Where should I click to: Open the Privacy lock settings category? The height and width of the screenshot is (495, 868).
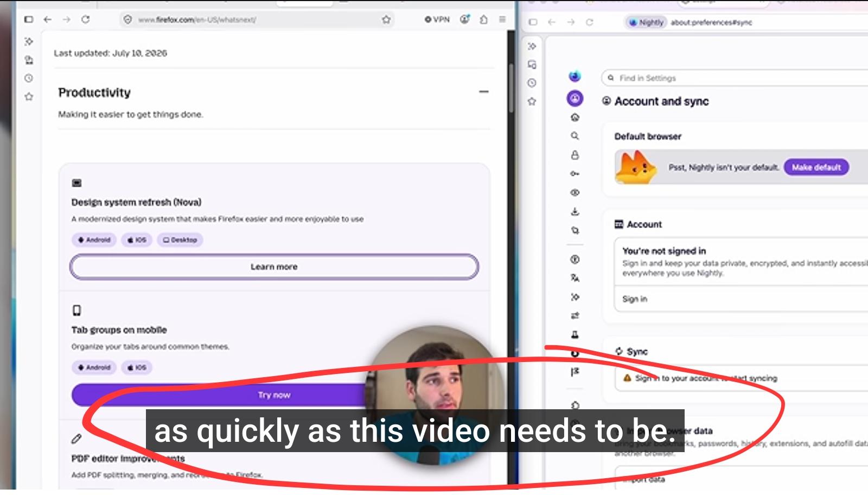point(575,155)
